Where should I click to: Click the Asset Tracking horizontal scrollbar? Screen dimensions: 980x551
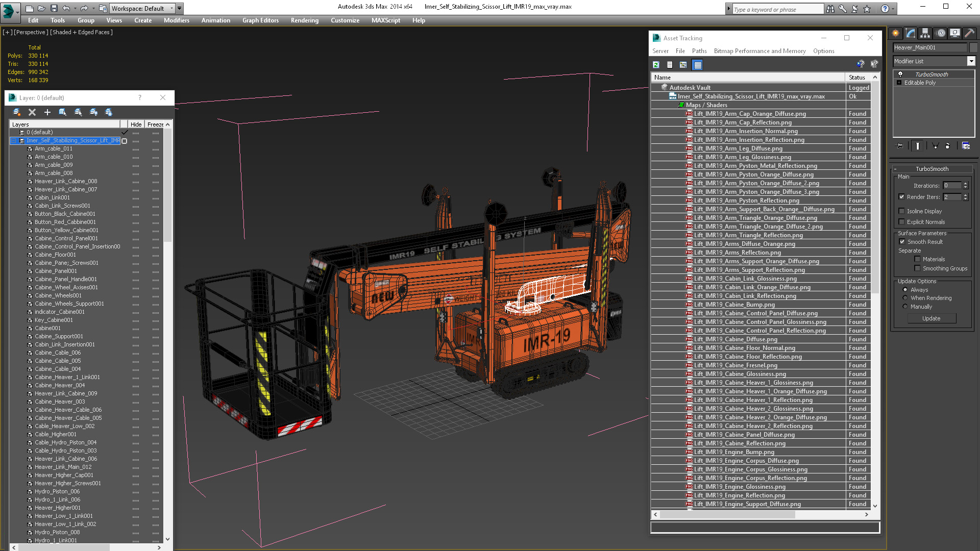[727, 515]
